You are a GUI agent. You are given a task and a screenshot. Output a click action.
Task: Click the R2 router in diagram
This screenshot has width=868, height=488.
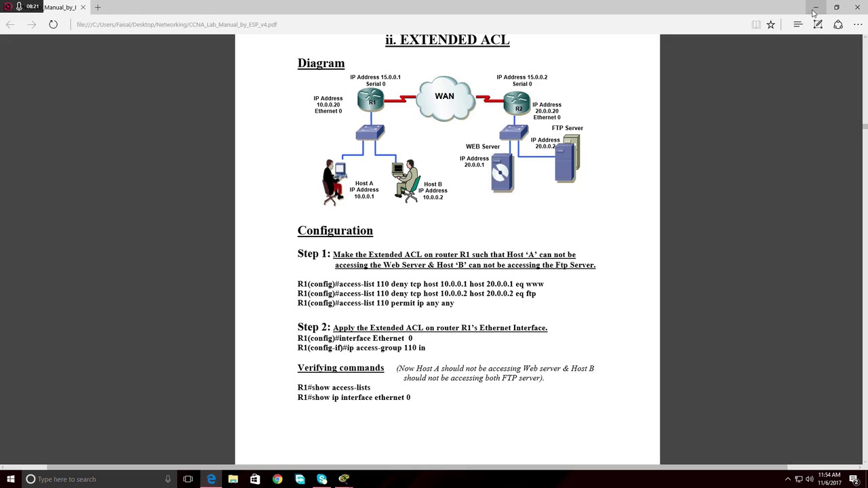tap(517, 103)
